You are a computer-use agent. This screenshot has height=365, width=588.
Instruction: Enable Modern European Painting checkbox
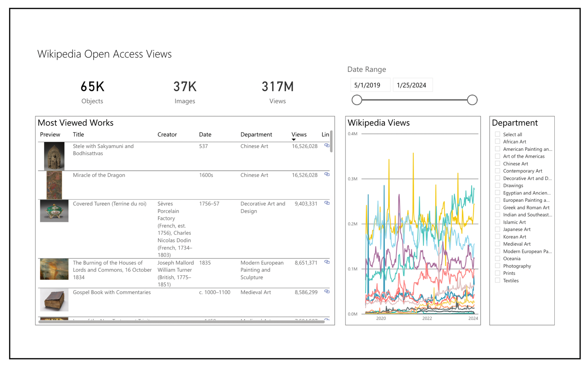click(498, 251)
